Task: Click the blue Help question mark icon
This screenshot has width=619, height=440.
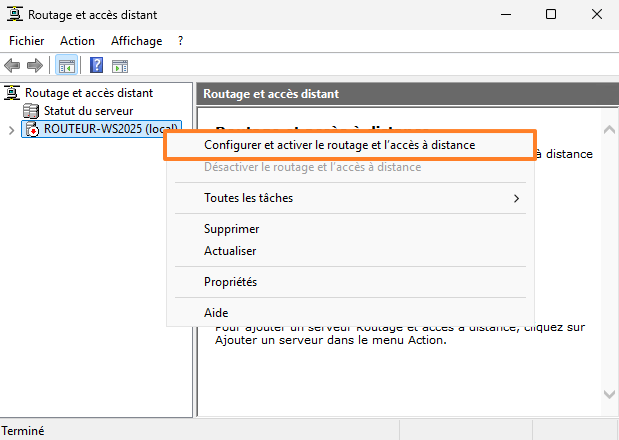Action: (97, 66)
